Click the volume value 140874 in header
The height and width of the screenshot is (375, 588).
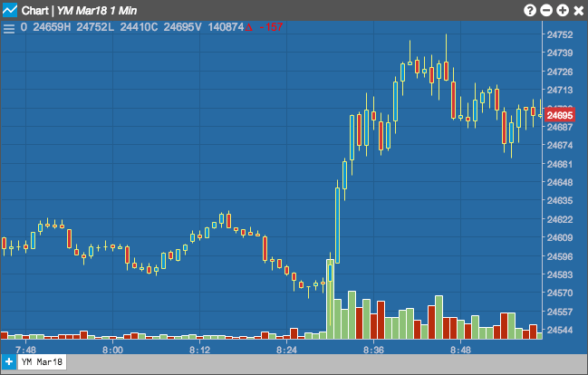coord(226,27)
